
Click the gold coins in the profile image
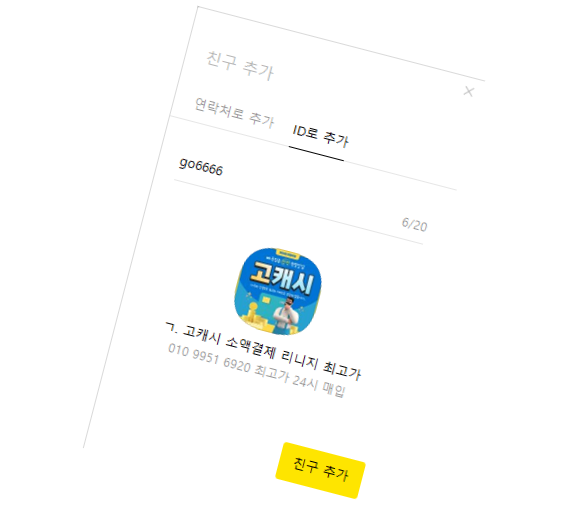[x=256, y=319]
